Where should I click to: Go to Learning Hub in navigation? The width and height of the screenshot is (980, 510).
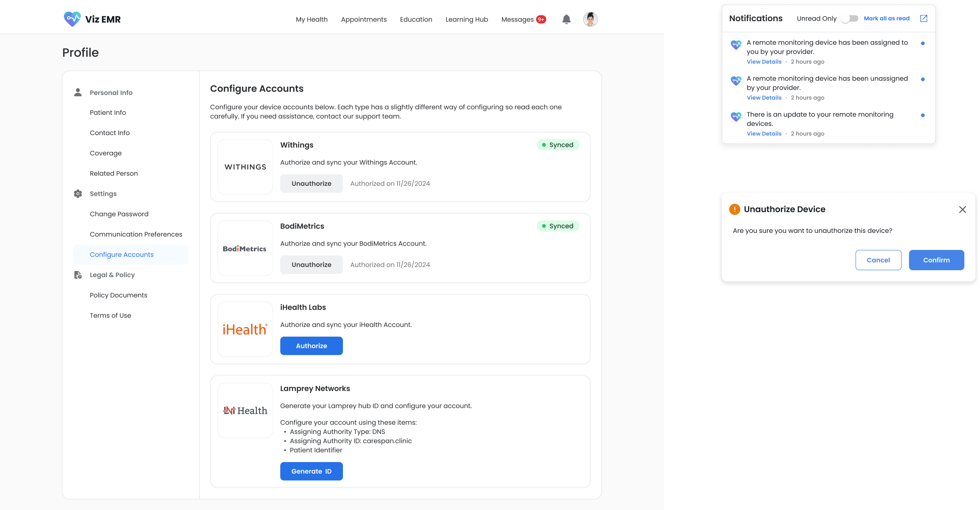466,19
